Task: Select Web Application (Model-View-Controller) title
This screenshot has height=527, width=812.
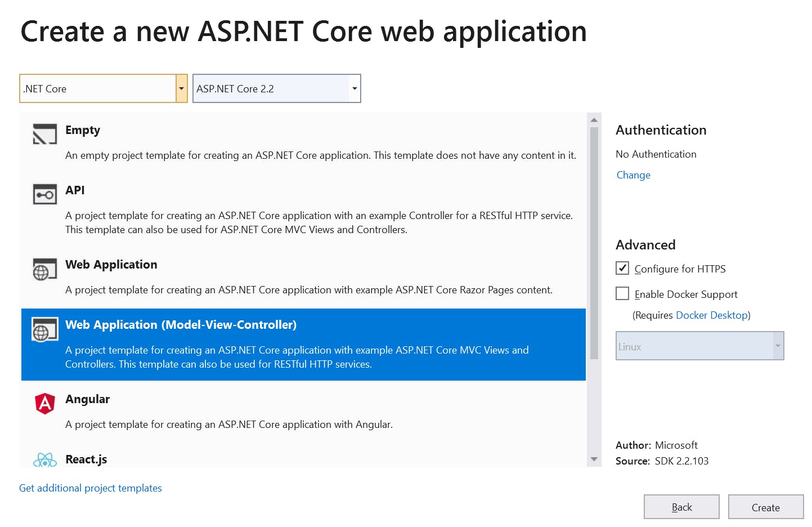Action: point(181,325)
